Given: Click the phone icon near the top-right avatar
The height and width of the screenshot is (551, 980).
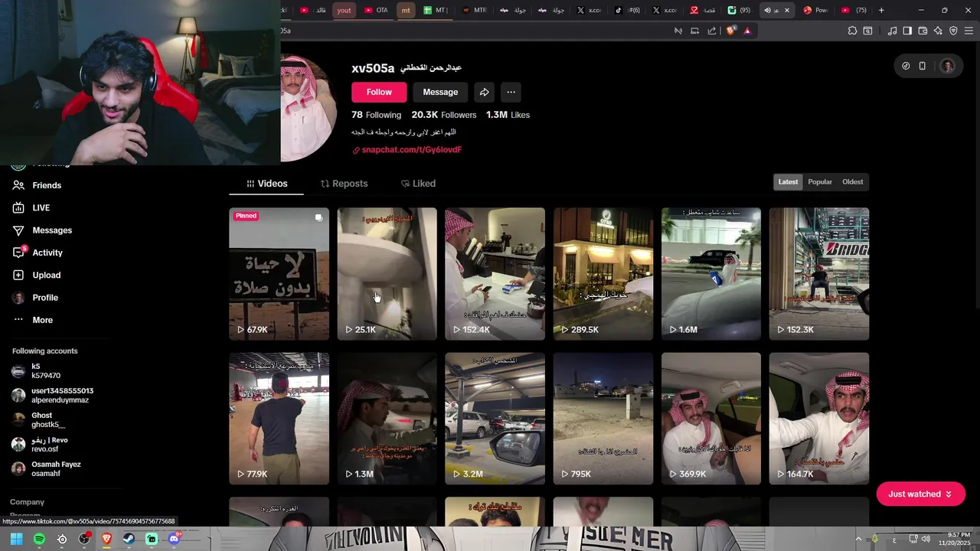Looking at the screenshot, I should tap(923, 66).
